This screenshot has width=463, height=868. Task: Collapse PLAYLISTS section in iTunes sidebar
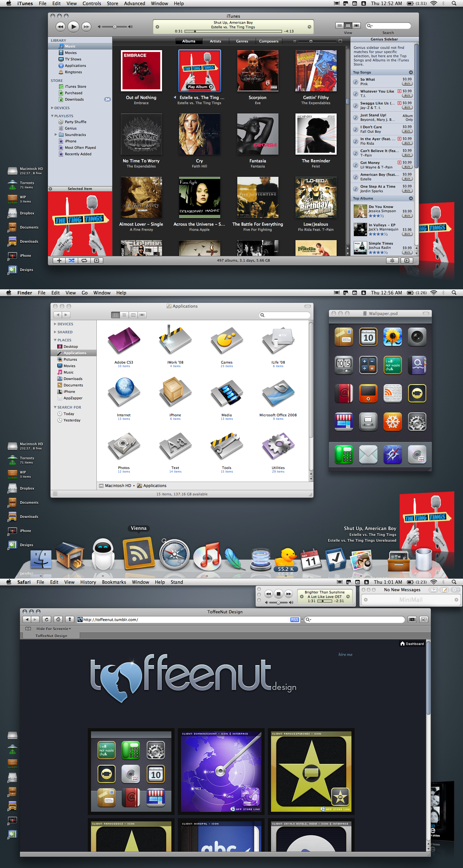[52, 116]
